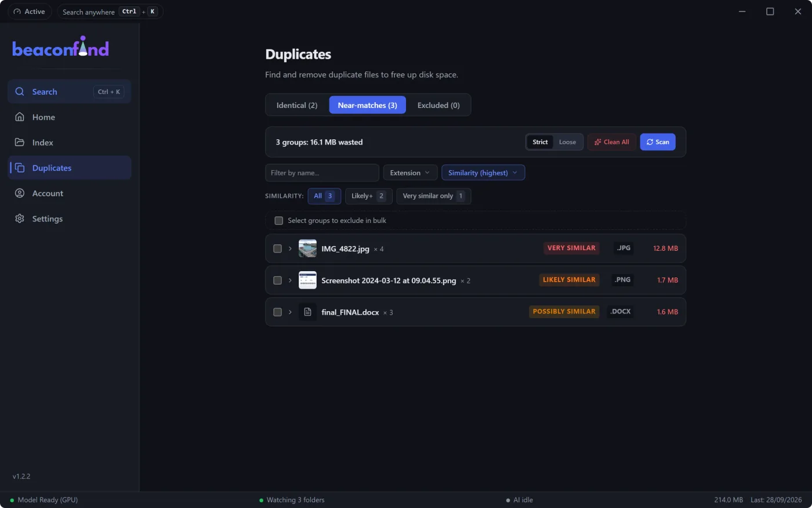Click the Account person icon
812x508 pixels.
pos(20,193)
